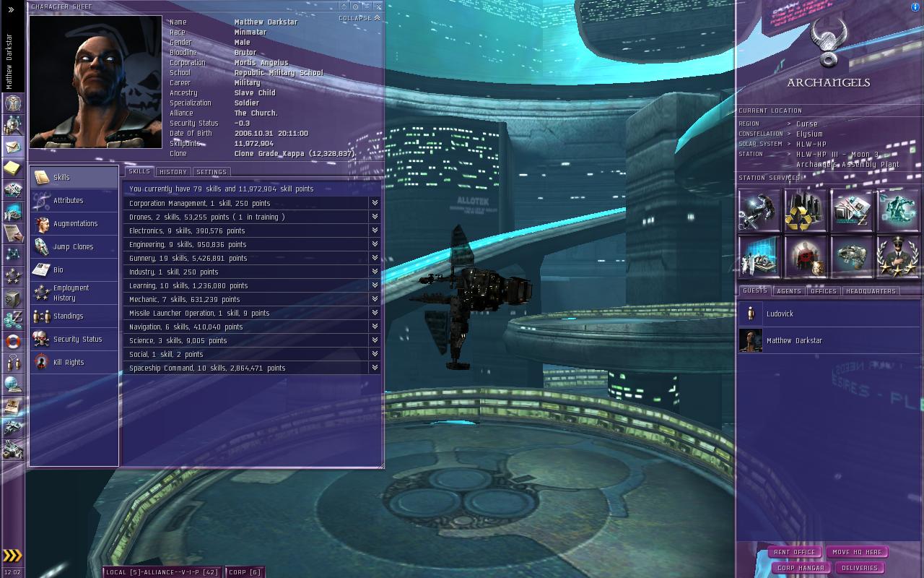
Task: Open the two-people chat channels sidebar icon
Action: pos(13,363)
